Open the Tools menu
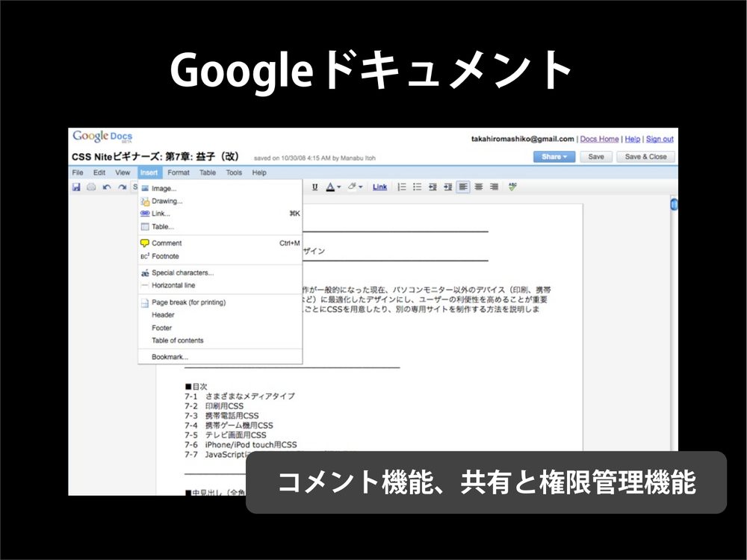Viewport: 747px width, 560px height. click(x=234, y=172)
